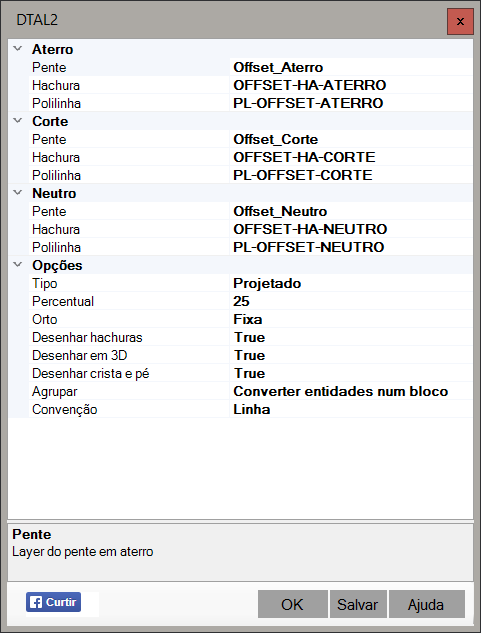This screenshot has width=481, height=633.
Task: Click the Facebook Curtir like button
Action: pos(53,602)
